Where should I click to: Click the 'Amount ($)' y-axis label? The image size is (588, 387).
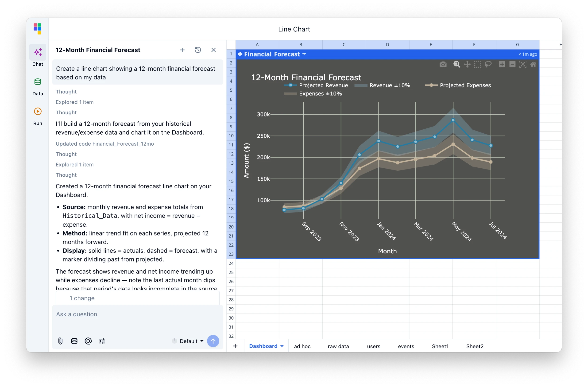pyautogui.click(x=246, y=160)
